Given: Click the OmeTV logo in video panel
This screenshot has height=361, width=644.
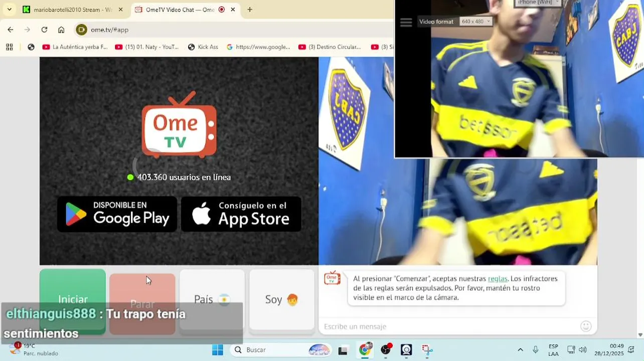Looking at the screenshot, I should pos(179,124).
